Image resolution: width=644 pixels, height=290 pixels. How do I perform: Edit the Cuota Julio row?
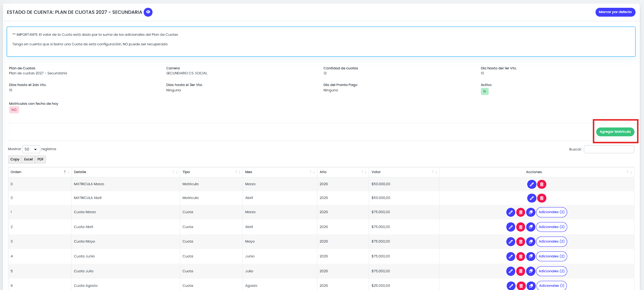511,271
